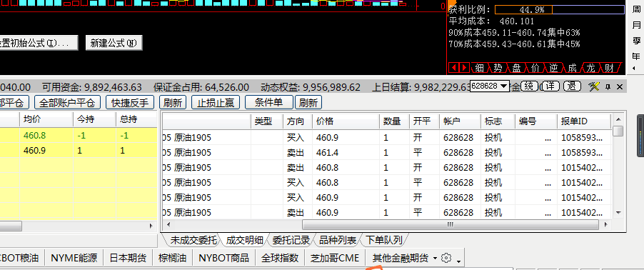Click 止损止赢 button
The image size is (644, 270).
[216, 102]
